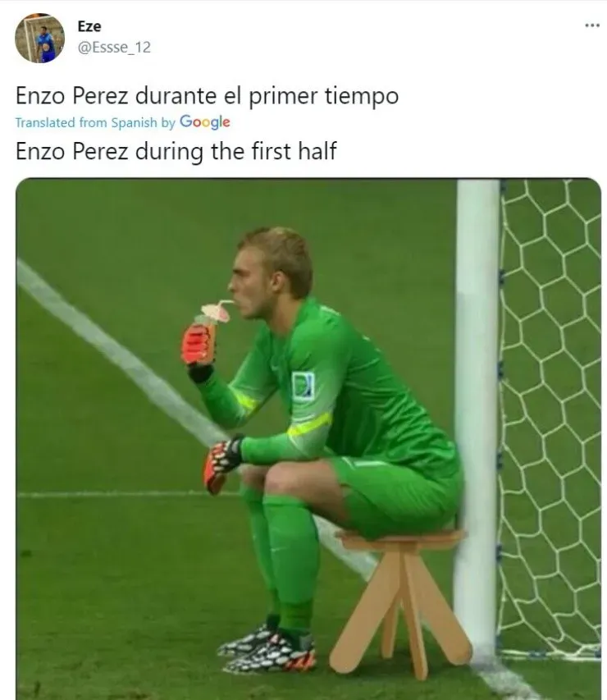Click the goalkeeper's head in the photo
This screenshot has height=700, width=607.
[272, 272]
